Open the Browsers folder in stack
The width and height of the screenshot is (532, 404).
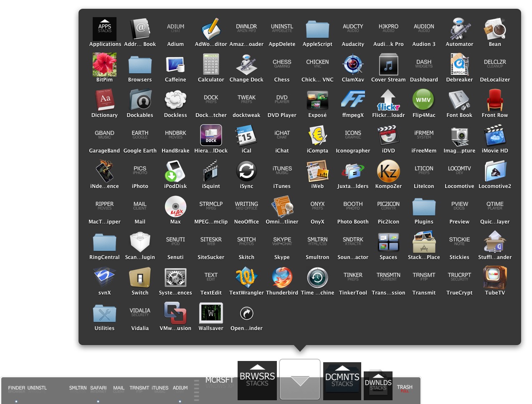coord(140,64)
